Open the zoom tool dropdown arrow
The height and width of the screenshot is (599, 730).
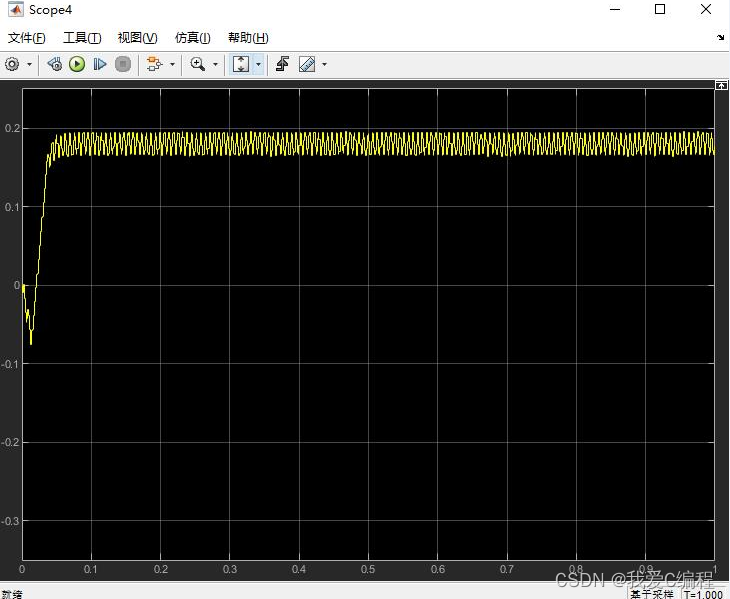[215, 64]
